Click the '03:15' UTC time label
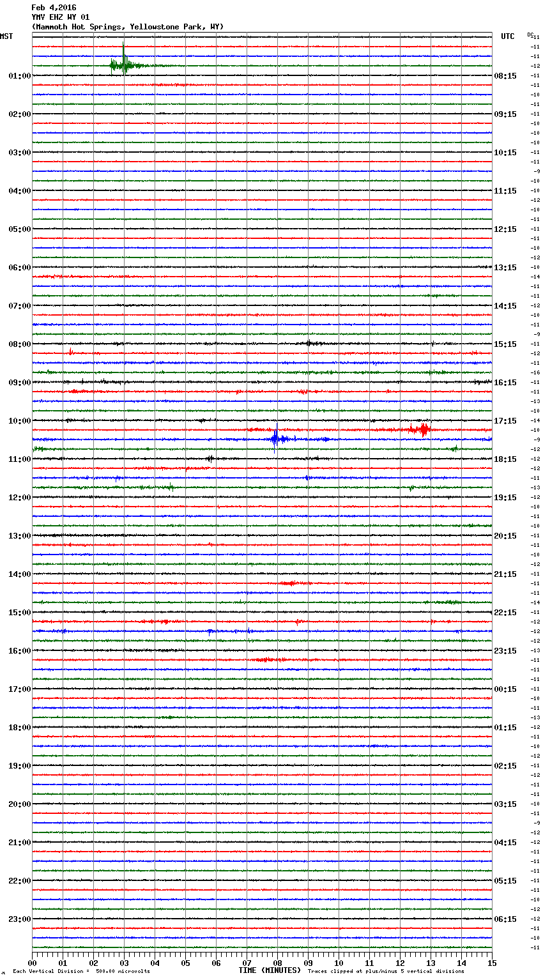543x980 pixels. (505, 804)
